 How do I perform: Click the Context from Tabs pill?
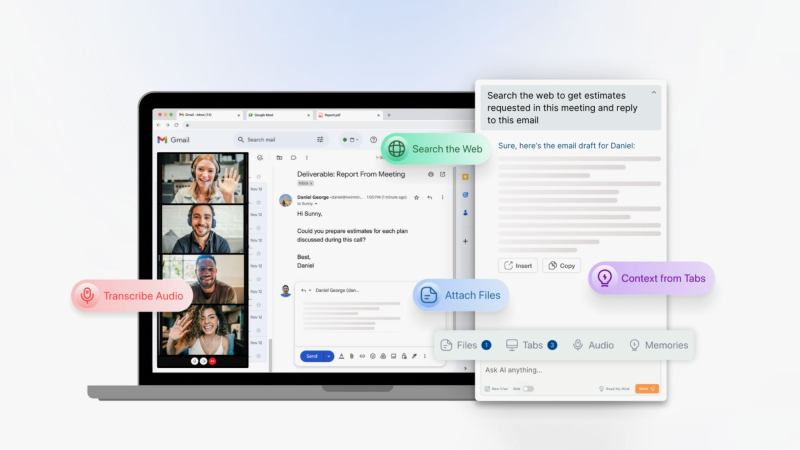pos(652,279)
